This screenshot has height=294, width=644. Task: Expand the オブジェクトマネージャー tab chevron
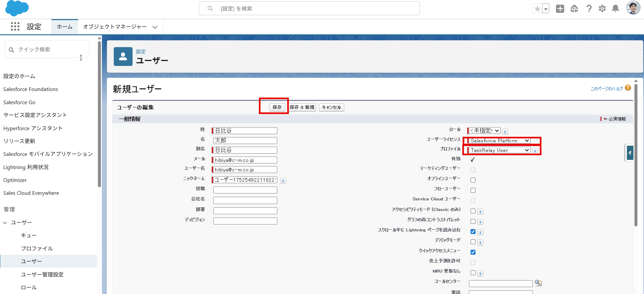(x=155, y=27)
